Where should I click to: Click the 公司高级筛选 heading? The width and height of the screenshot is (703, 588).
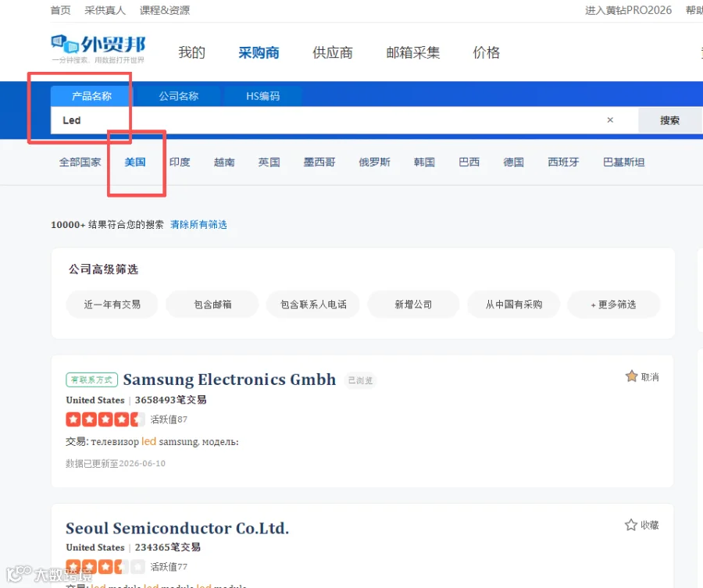(103, 269)
